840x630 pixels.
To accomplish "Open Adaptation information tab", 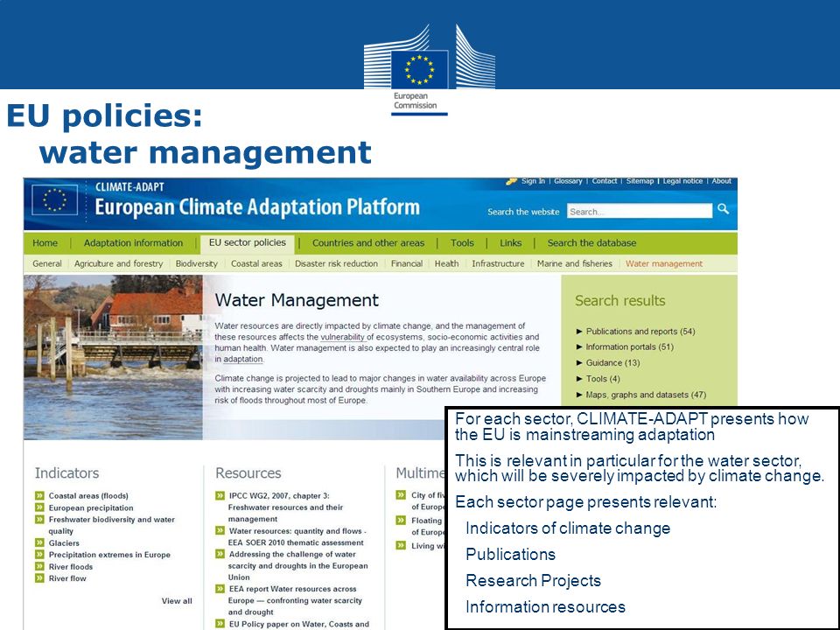I will 133,243.
